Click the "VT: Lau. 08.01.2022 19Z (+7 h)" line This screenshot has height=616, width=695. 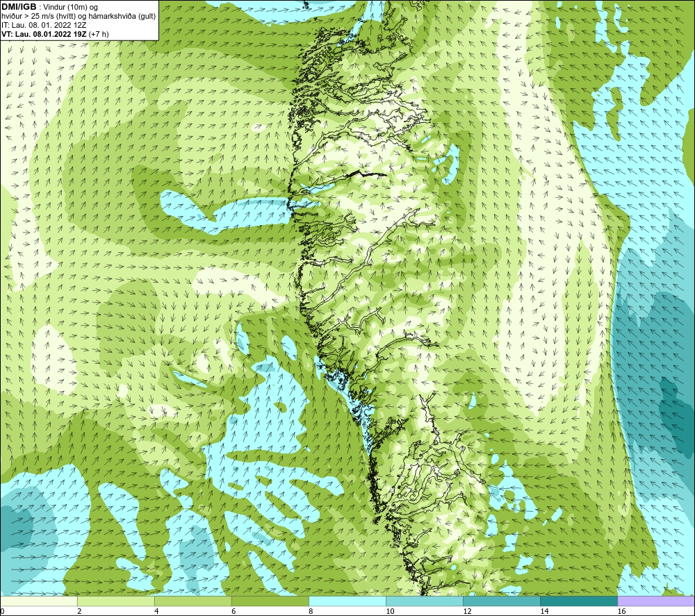pos(55,34)
